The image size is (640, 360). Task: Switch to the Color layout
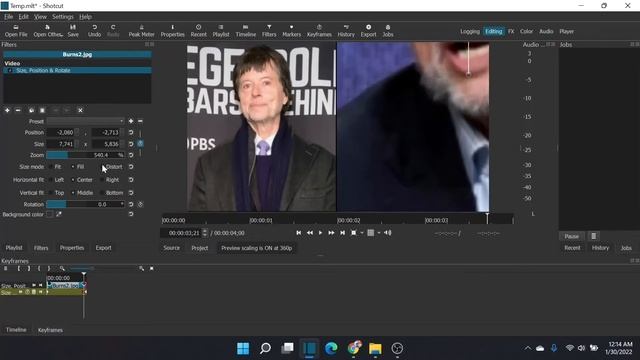(x=526, y=31)
